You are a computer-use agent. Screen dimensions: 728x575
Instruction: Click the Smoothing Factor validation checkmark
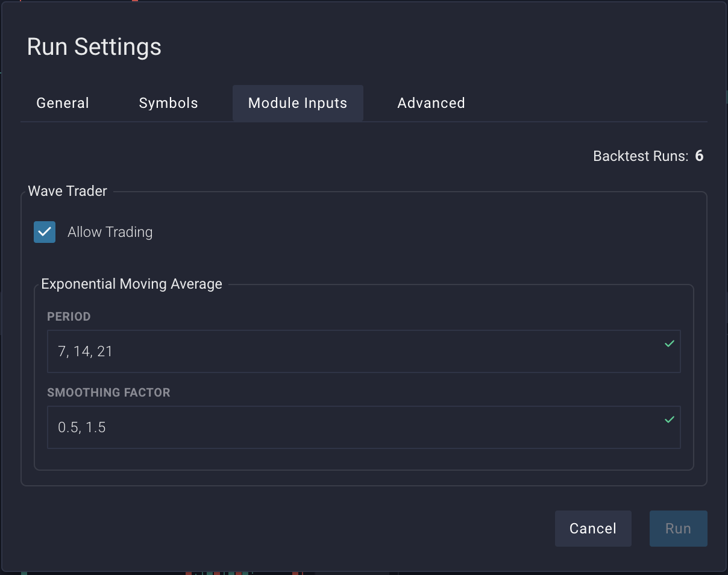coord(669,419)
